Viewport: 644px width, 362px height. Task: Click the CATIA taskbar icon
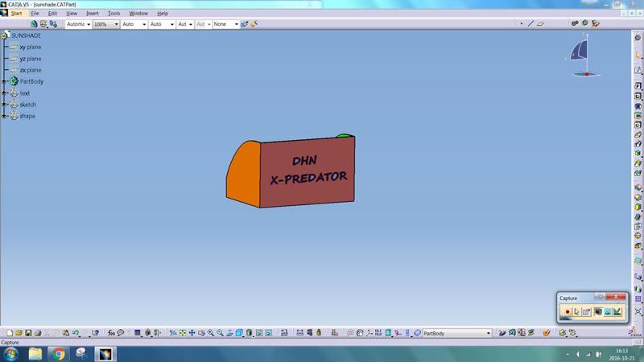(105, 354)
